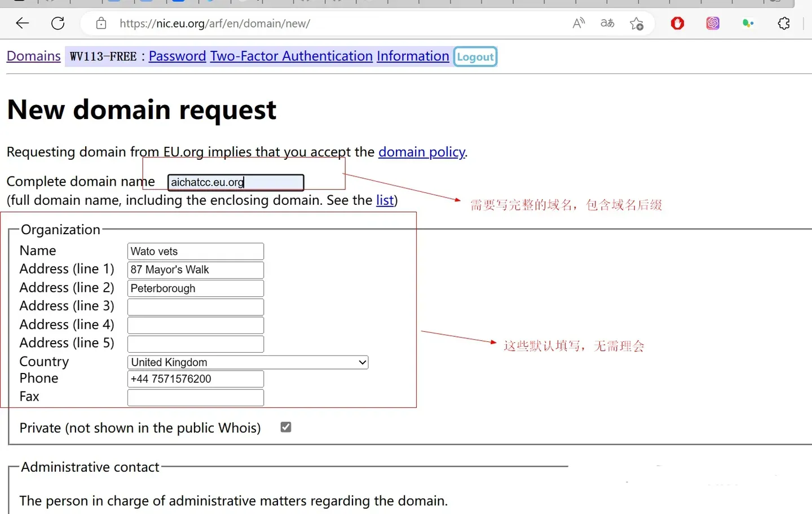Open the Password settings link
The image size is (812, 514).
pyautogui.click(x=177, y=56)
